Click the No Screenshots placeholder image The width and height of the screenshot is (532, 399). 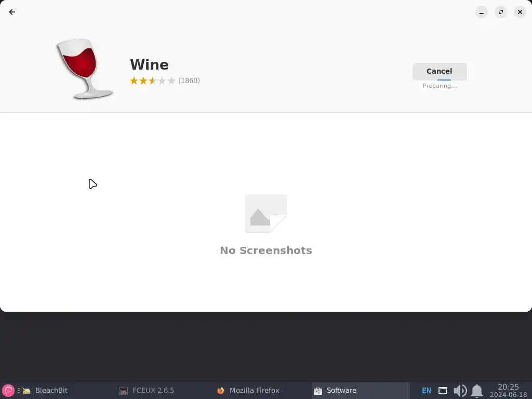click(x=265, y=214)
